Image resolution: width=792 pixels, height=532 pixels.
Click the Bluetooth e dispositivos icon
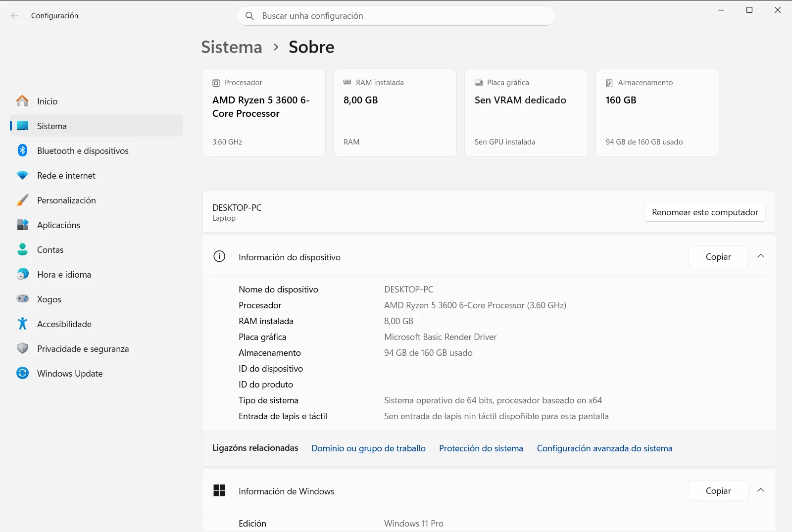pos(22,150)
